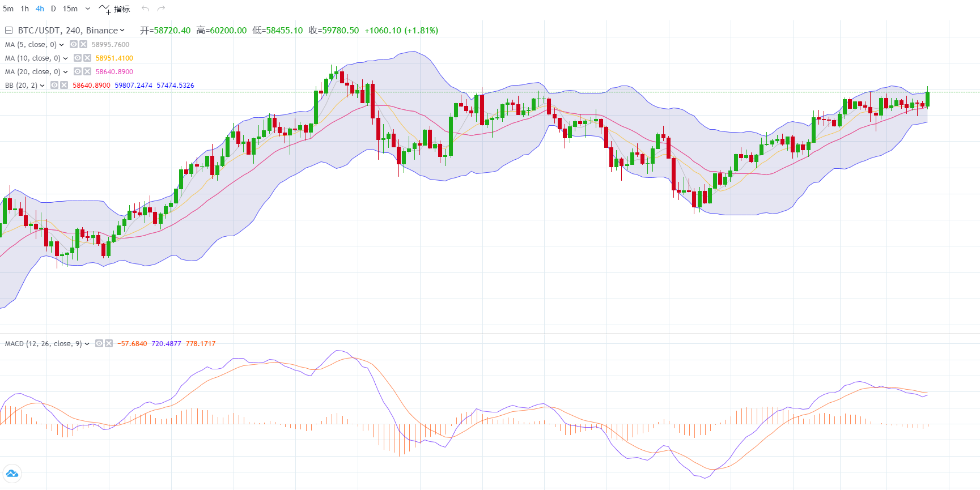Expand MA (20, close, 0) options
This screenshot has width=980, height=490.
pyautogui.click(x=65, y=72)
